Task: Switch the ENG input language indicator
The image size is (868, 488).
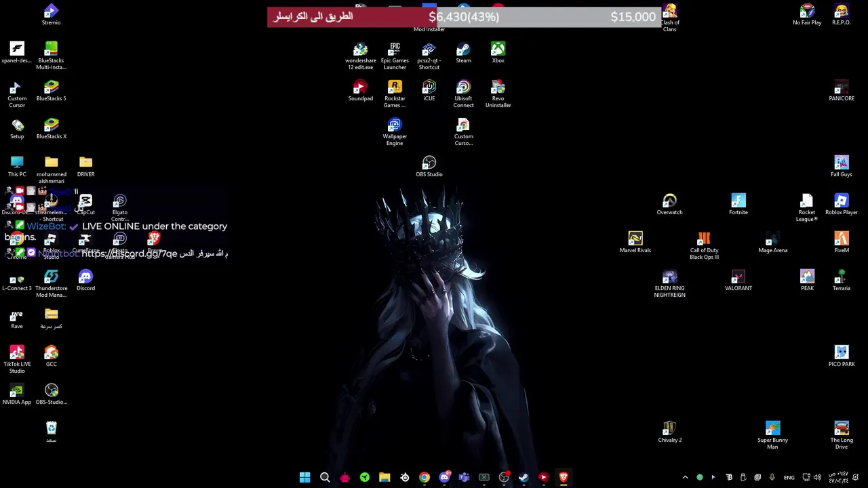Action: coord(789,477)
